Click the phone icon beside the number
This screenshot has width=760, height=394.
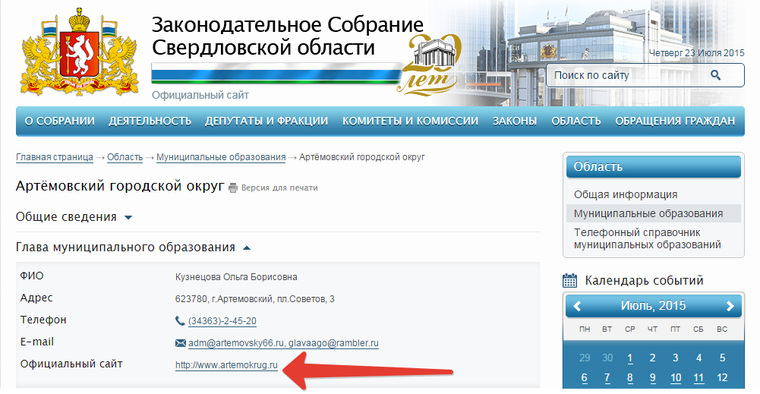pos(180,321)
